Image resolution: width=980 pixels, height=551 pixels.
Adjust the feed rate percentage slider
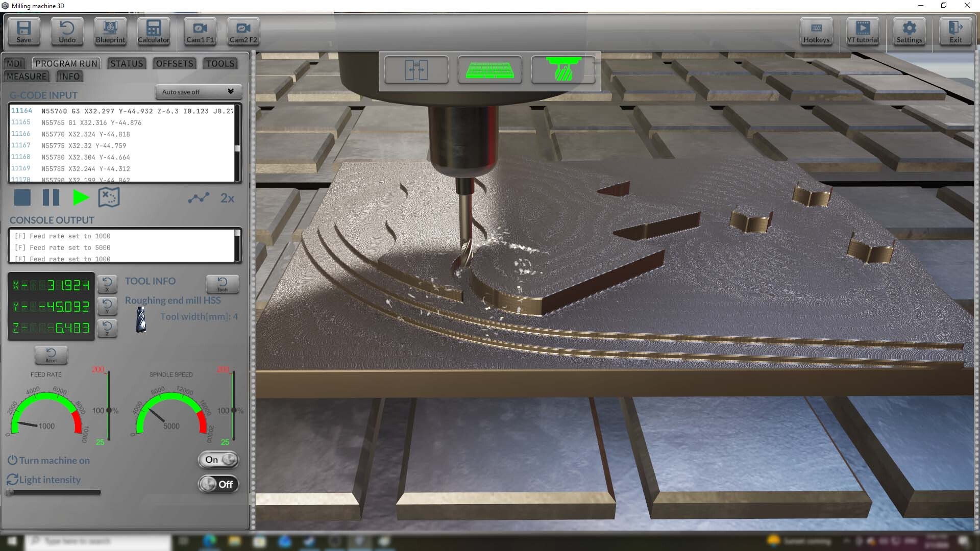(109, 410)
